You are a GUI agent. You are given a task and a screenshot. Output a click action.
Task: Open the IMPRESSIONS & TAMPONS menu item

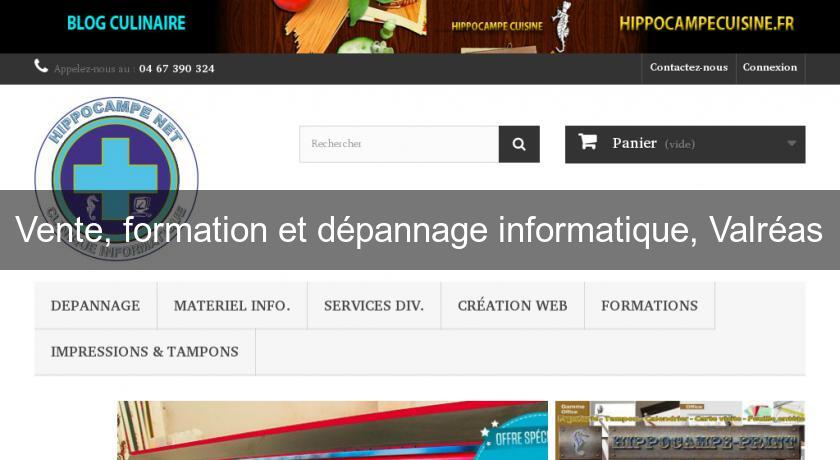coord(145,351)
